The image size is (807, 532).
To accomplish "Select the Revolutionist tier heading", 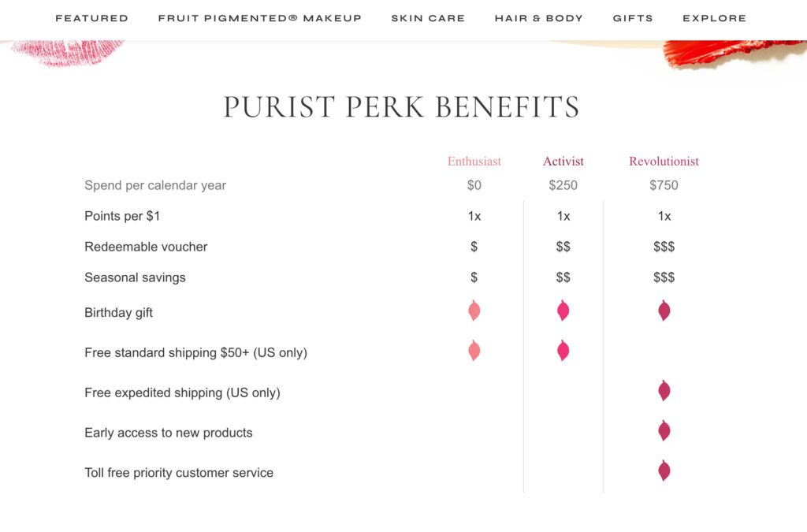I will point(664,162).
